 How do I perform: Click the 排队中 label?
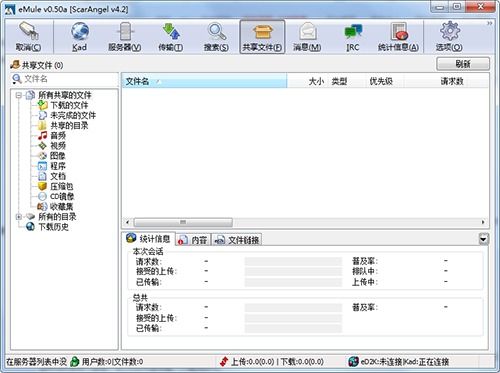[365, 271]
